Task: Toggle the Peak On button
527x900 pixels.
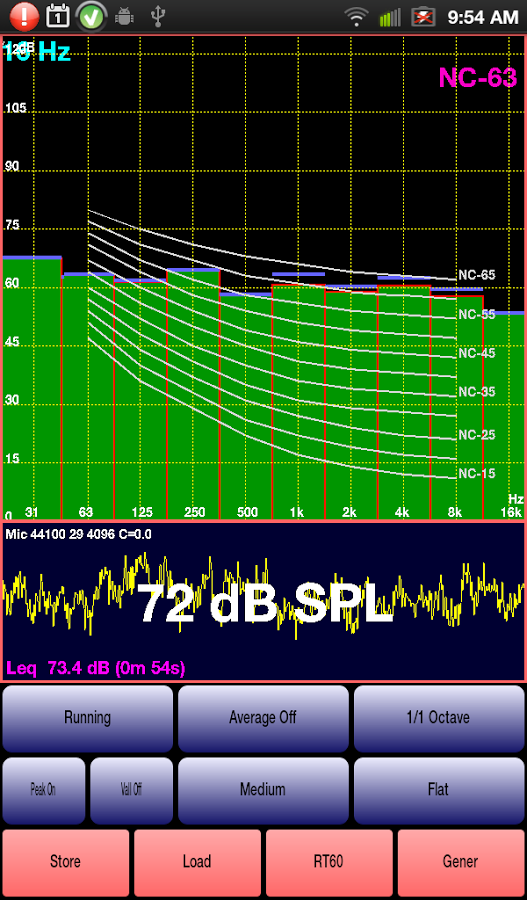Action: coord(44,790)
